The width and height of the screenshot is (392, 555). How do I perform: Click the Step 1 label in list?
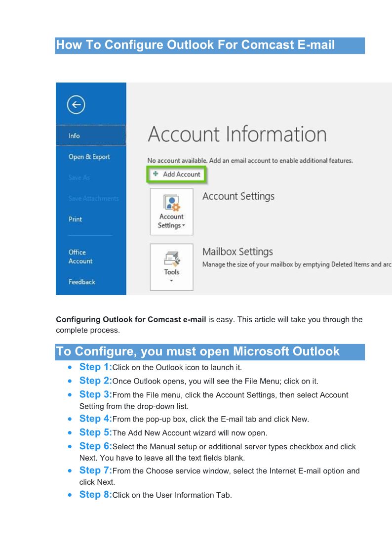(x=96, y=367)
